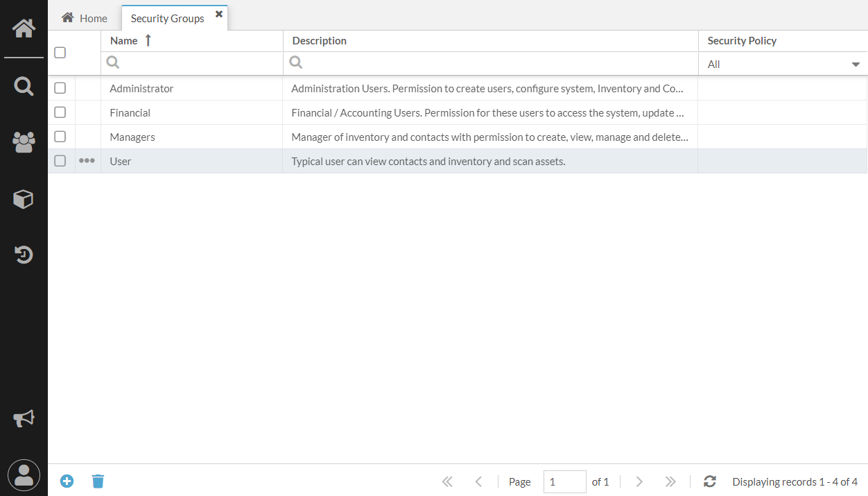Image resolution: width=868 pixels, height=496 pixels.
Task: Close the Security Groups tab
Action: [x=219, y=14]
